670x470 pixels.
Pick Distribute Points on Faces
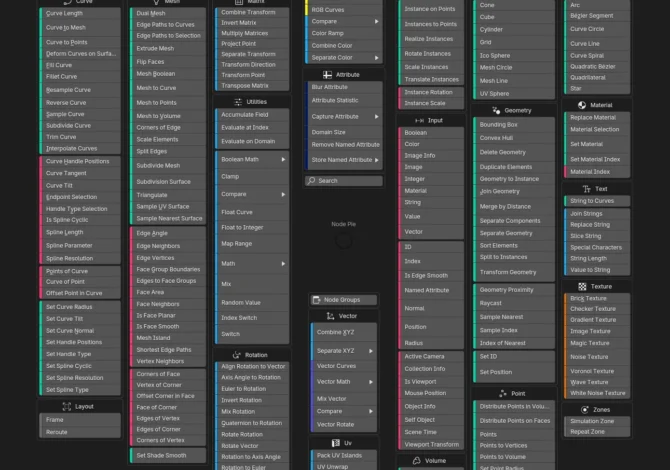click(514, 421)
